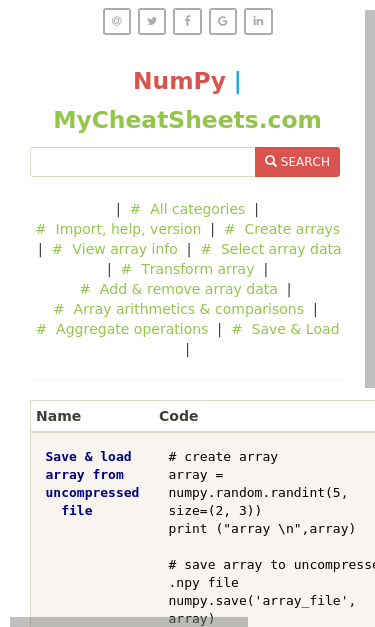The height and width of the screenshot is (627, 375).
Task: Select All categories filter
Action: tap(188, 209)
